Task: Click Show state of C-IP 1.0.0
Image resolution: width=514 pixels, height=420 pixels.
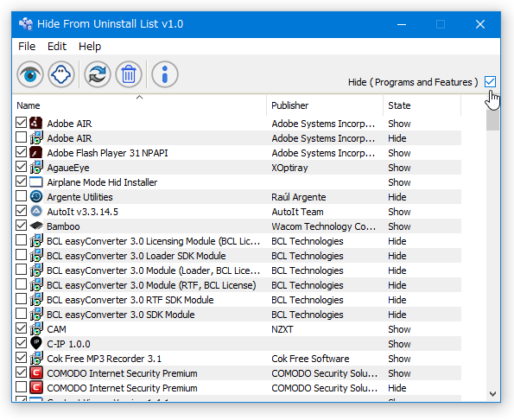Action: pos(399,344)
